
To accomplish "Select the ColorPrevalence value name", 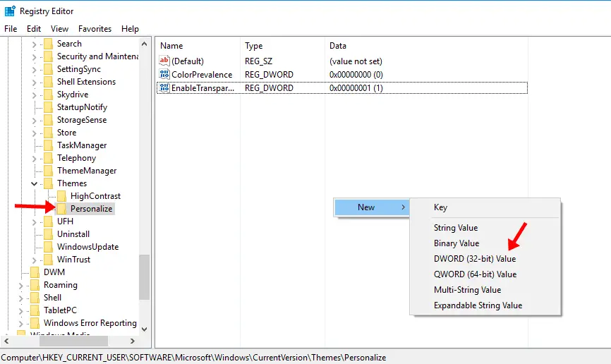I will point(202,75).
